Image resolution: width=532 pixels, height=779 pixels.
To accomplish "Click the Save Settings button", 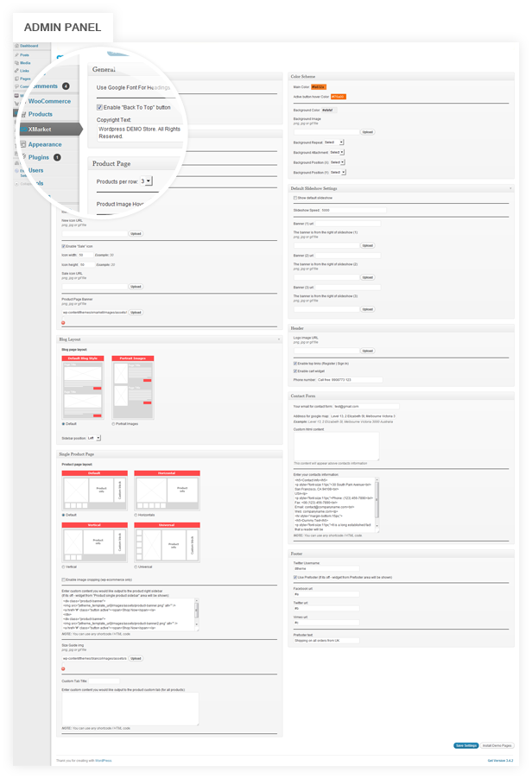I will tap(466, 744).
